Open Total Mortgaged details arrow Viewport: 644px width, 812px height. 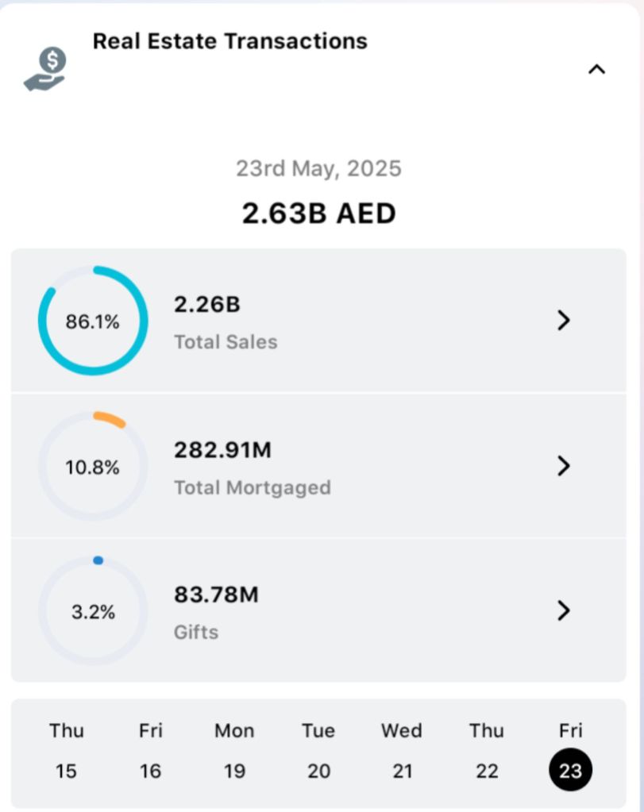click(x=564, y=465)
